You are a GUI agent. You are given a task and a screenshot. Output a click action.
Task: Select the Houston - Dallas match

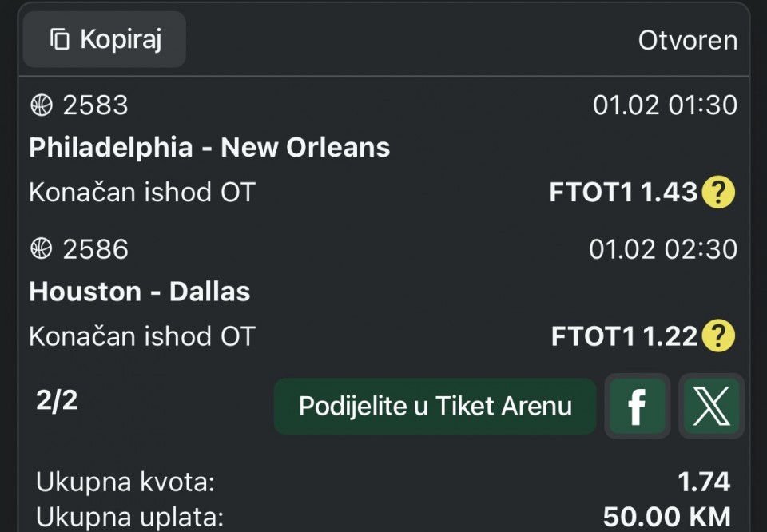(140, 292)
